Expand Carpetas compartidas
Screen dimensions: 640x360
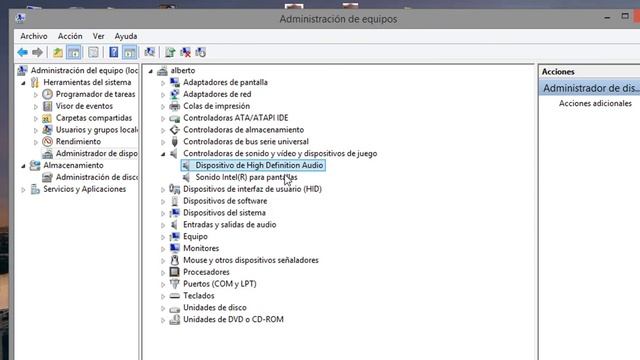point(36,118)
